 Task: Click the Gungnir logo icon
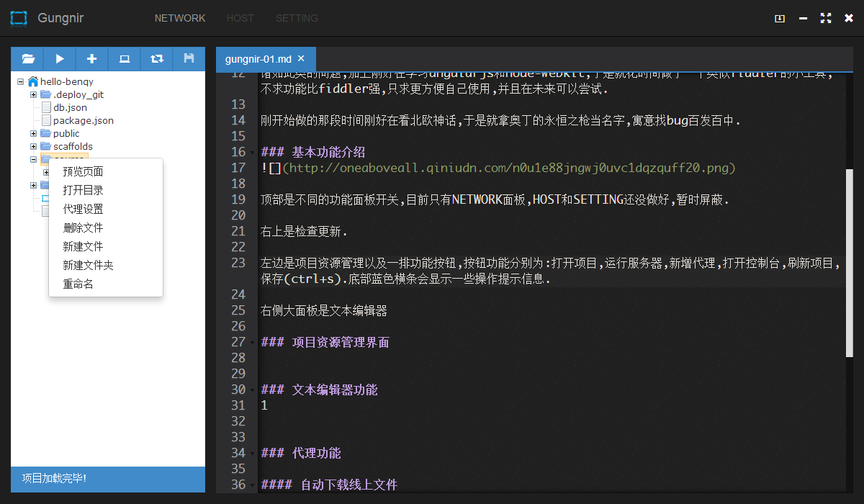[x=19, y=18]
